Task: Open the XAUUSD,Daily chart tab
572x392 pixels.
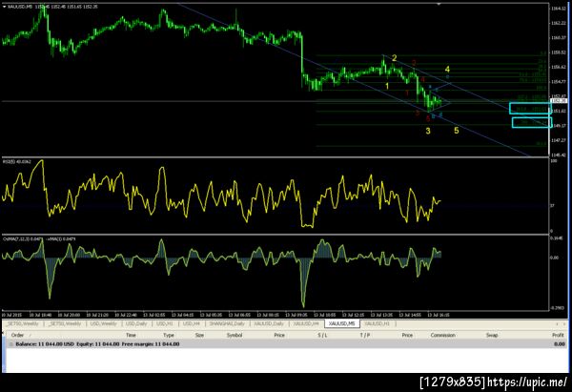Action: tap(269, 323)
